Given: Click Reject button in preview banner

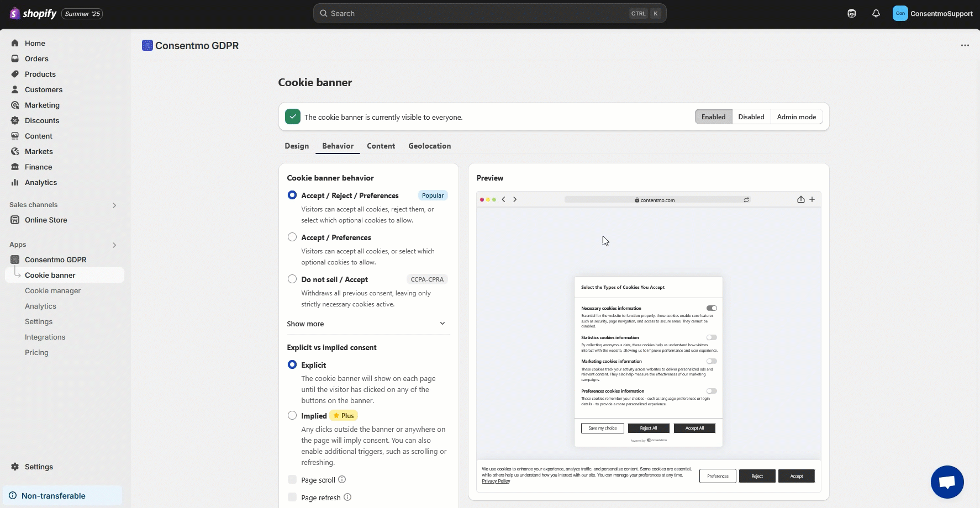Looking at the screenshot, I should (757, 476).
